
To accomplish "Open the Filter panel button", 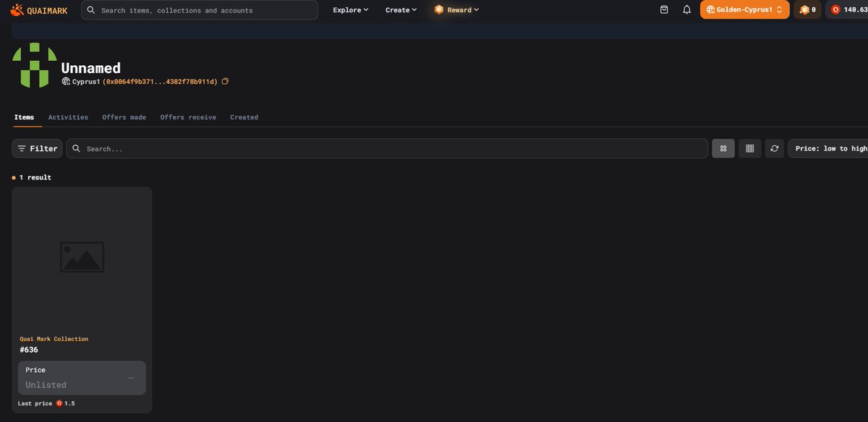I will point(38,148).
